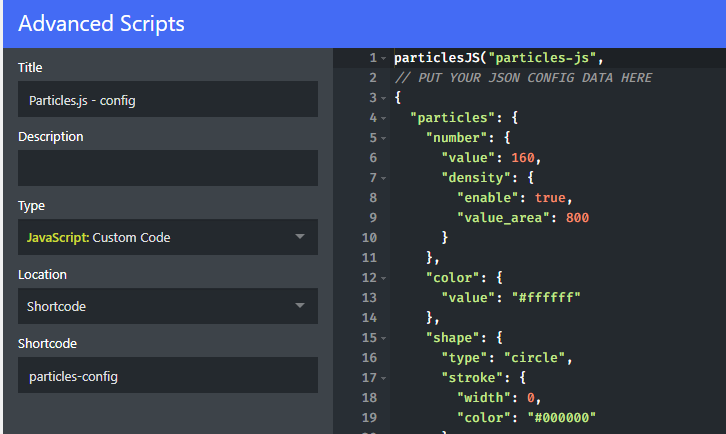Click the Title input field
The image size is (726, 434).
tap(168, 99)
